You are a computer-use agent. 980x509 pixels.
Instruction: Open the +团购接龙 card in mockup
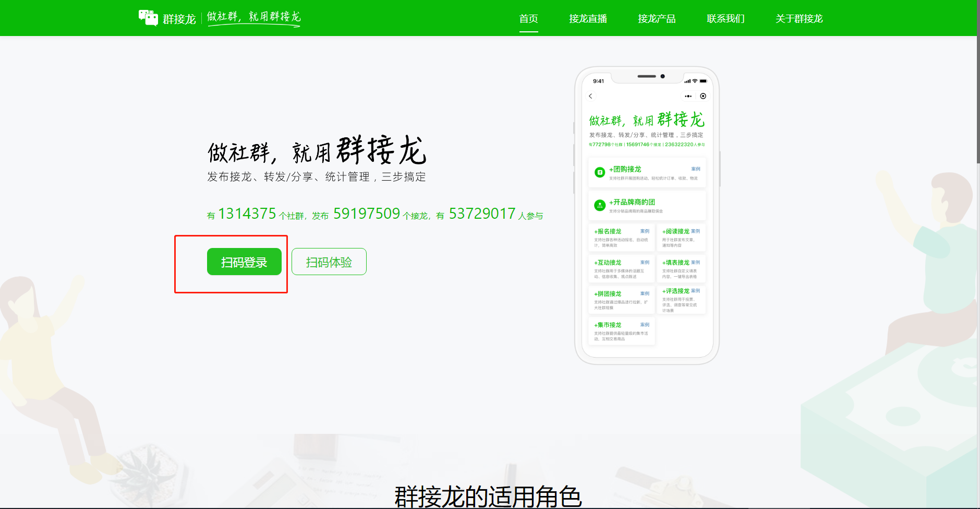tap(647, 172)
